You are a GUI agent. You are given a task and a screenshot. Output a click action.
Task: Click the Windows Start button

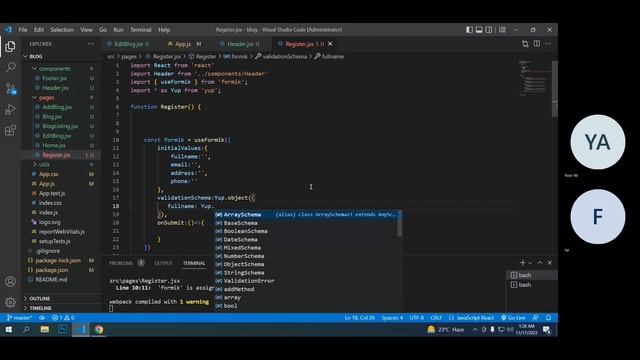[9, 329]
